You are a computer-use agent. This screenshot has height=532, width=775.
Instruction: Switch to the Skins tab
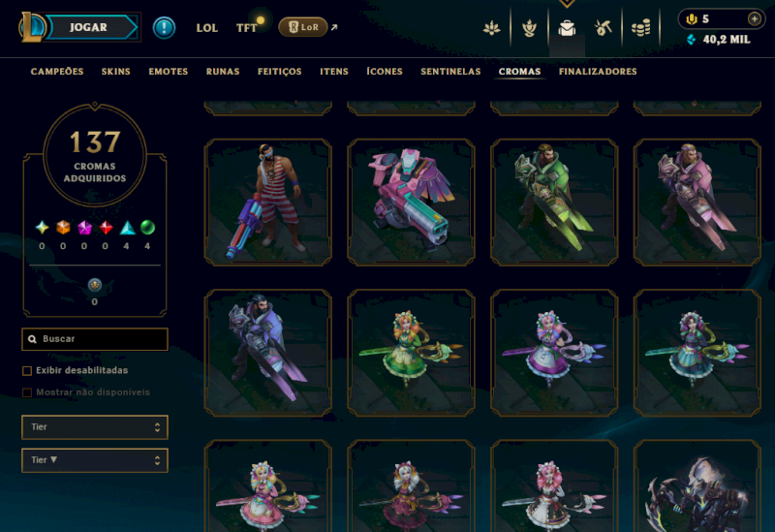[x=115, y=72]
